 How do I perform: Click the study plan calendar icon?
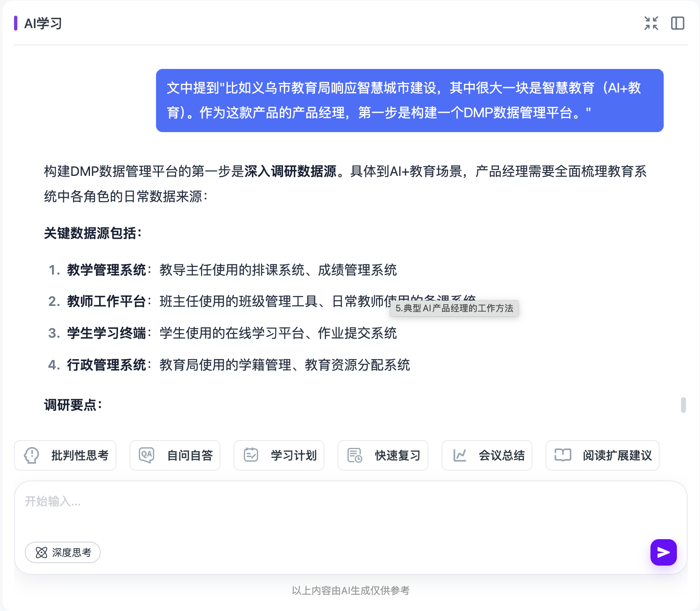pos(251,455)
